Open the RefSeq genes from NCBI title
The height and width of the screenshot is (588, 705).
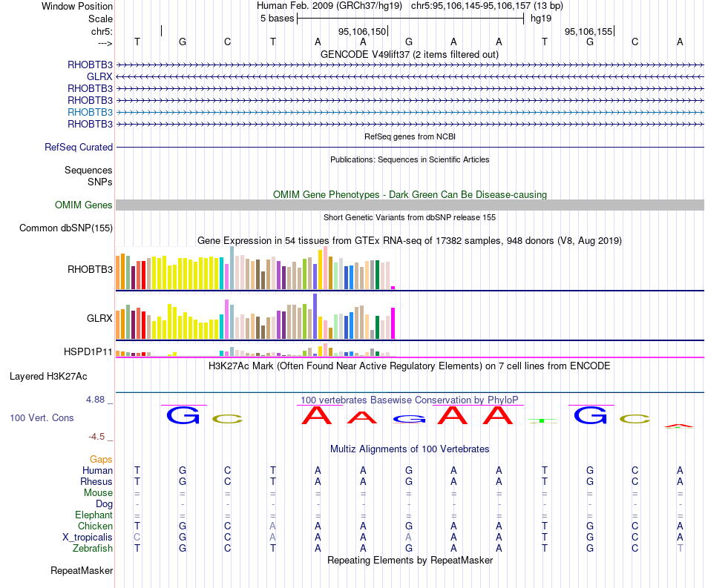[x=410, y=136]
